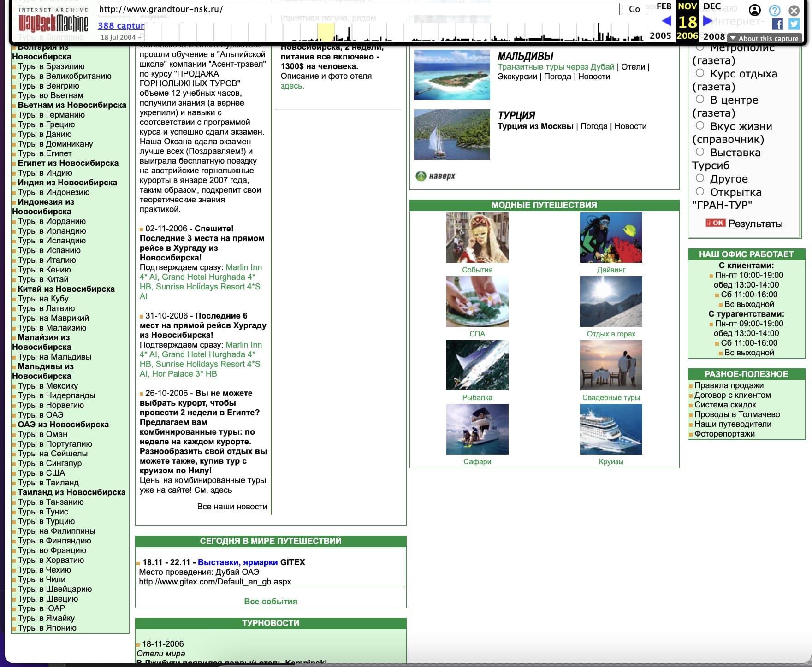Open 'Туры в Турцию' sidebar link

coord(46,521)
